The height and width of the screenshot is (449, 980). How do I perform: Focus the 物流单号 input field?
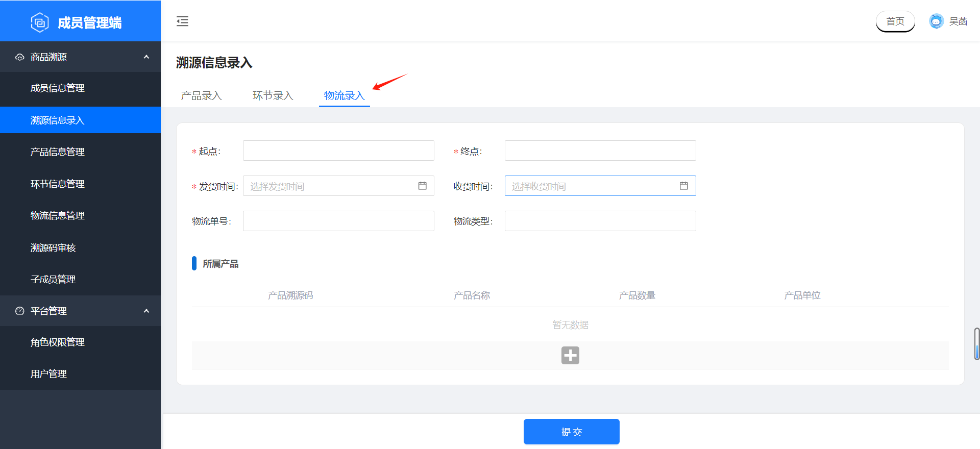(338, 221)
